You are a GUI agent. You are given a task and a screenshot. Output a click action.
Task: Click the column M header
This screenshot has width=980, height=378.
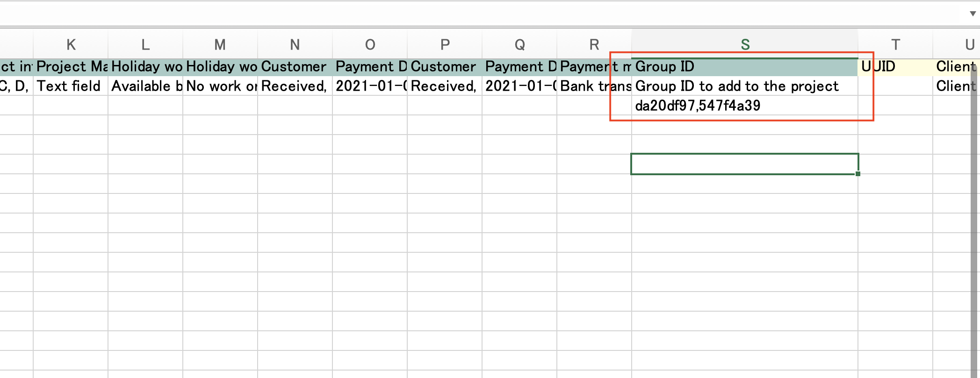[220, 44]
